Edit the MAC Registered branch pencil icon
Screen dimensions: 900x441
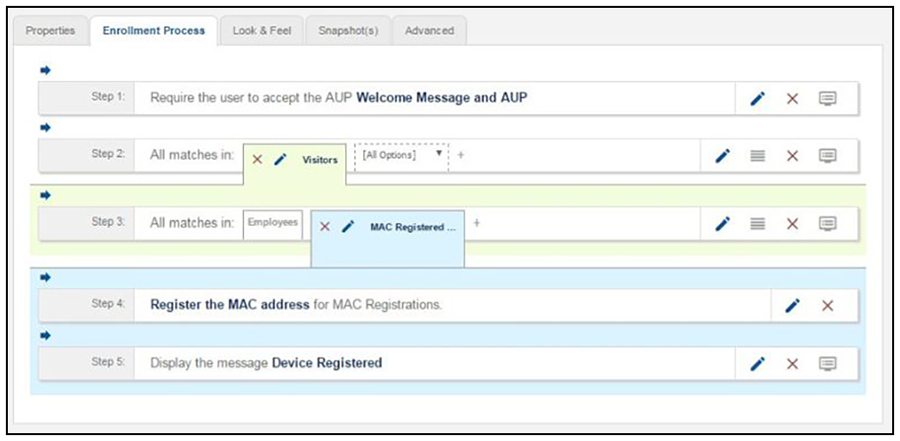tap(348, 227)
